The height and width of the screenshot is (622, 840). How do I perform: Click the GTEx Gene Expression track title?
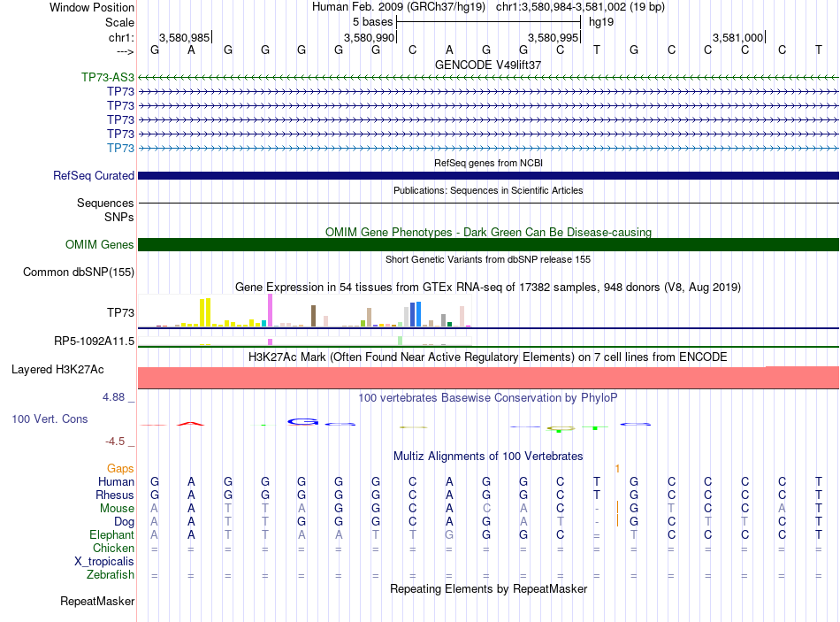point(488,287)
